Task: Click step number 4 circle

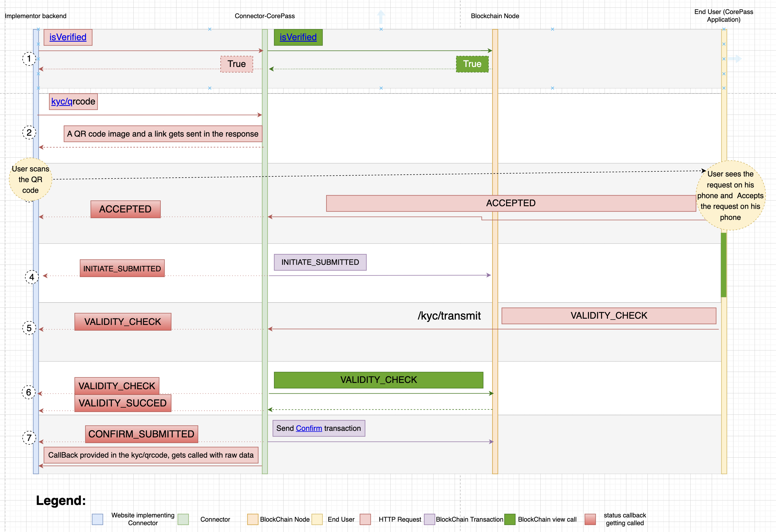Action: pos(32,277)
